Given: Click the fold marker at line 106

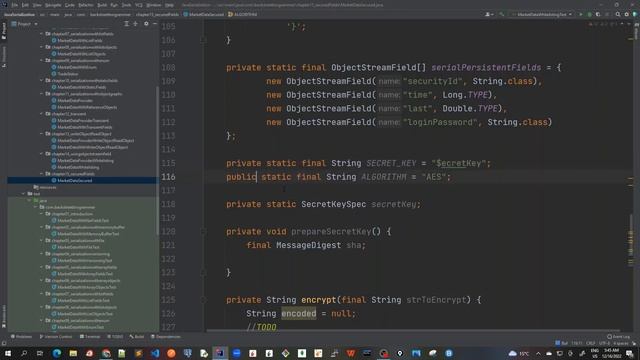Looking at the screenshot, I should click(203, 40).
